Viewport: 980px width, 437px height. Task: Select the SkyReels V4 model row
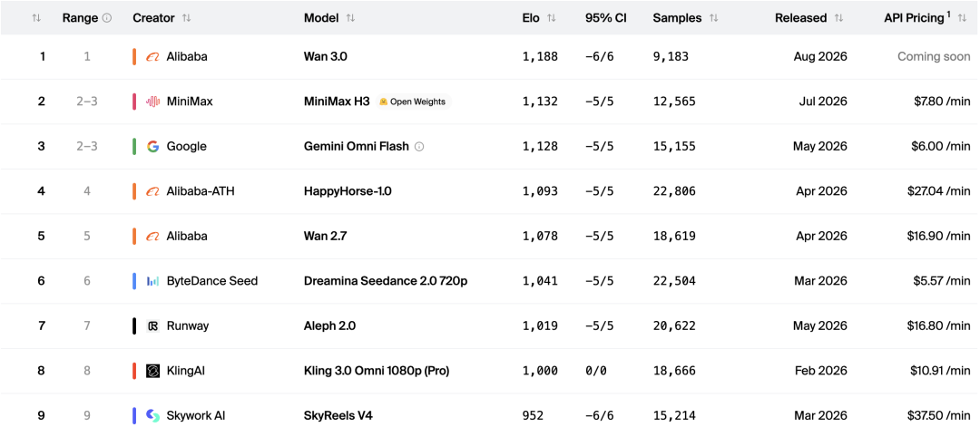coord(490,416)
